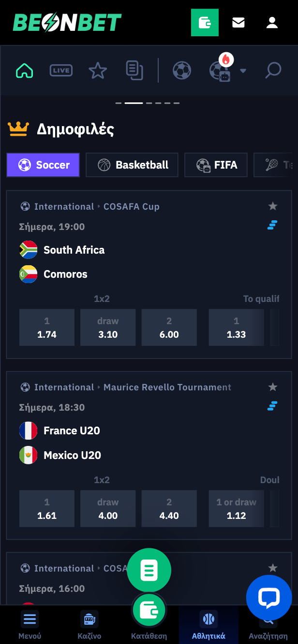
Task: Bet on South Africa win at 1.74
Action: click(47, 328)
